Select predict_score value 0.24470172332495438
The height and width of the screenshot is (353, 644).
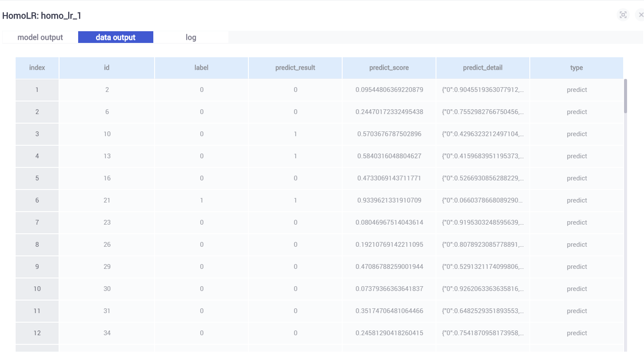(389, 112)
